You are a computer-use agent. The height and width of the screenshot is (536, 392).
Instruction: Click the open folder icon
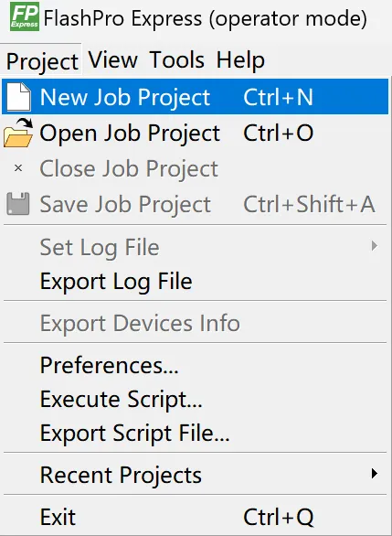pyautogui.click(x=18, y=133)
